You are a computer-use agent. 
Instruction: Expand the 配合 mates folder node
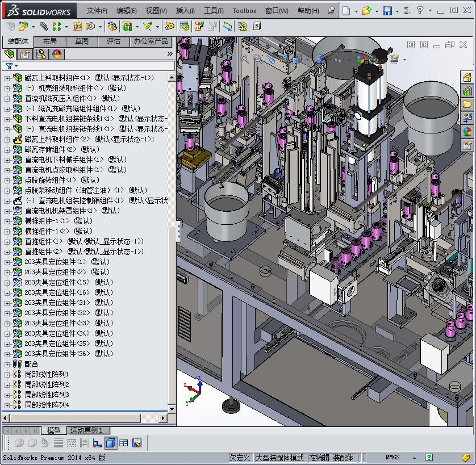[7, 364]
